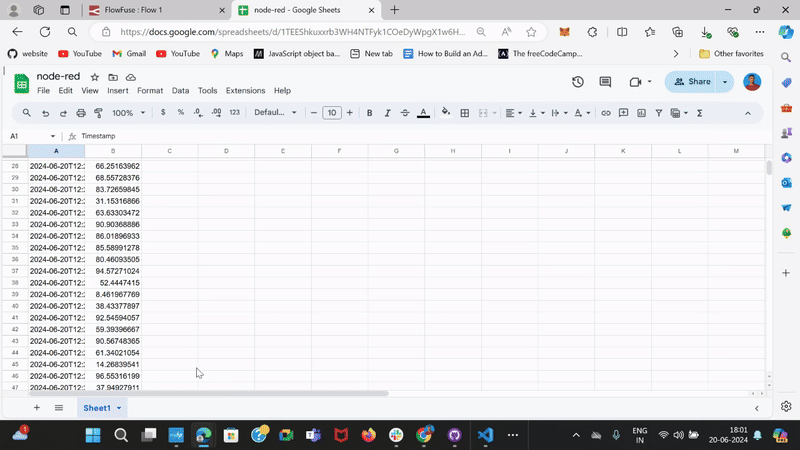The height and width of the screenshot is (450, 800).
Task: Click the Functions sigma icon
Action: coord(699,113)
